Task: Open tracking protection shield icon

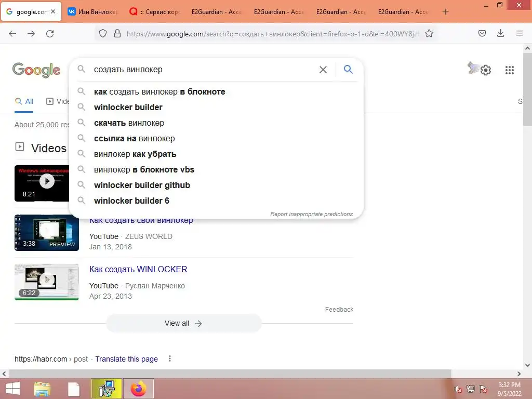Action: [103, 34]
